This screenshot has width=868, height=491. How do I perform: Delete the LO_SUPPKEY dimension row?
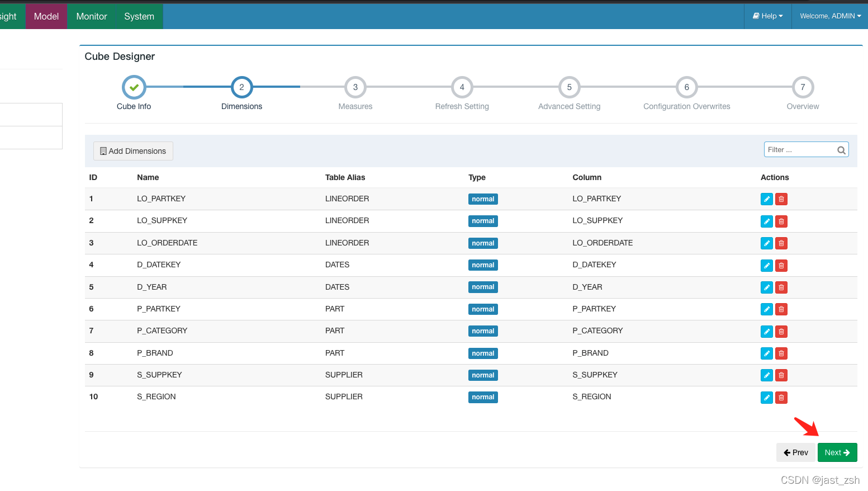pos(781,221)
